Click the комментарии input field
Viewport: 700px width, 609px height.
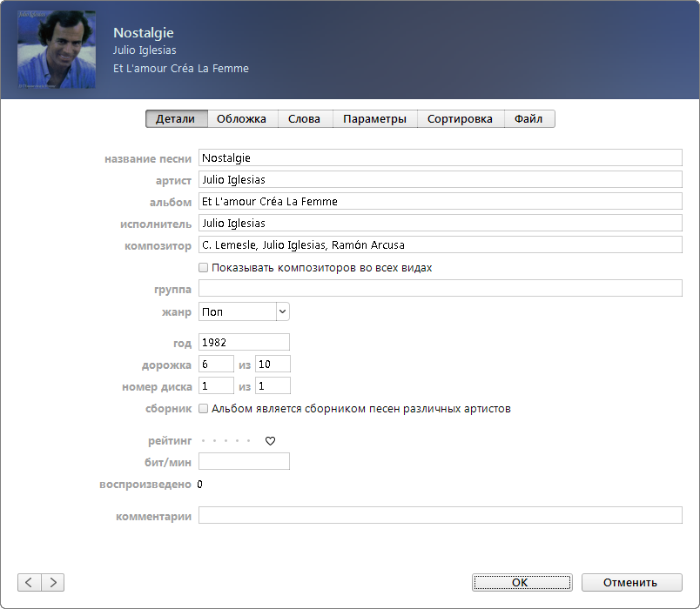(440, 516)
